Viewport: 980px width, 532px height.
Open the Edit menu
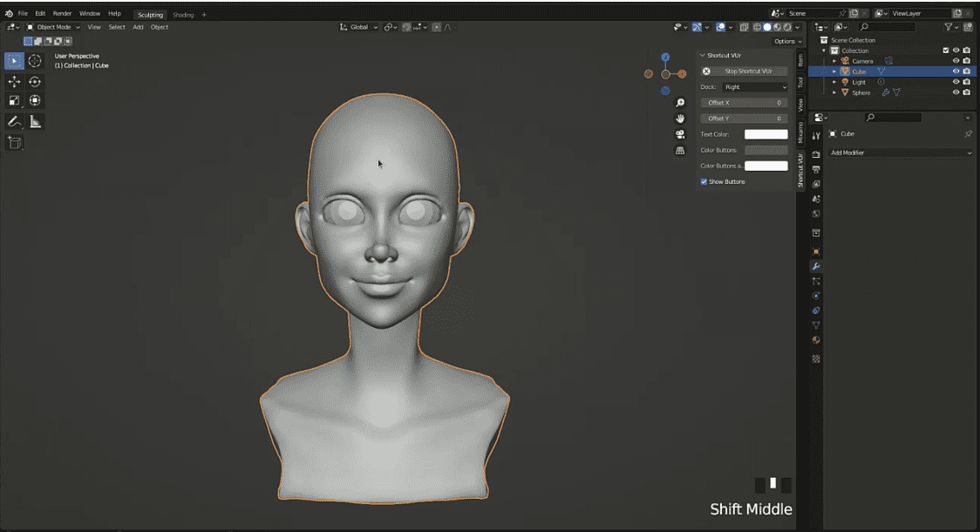coord(39,13)
